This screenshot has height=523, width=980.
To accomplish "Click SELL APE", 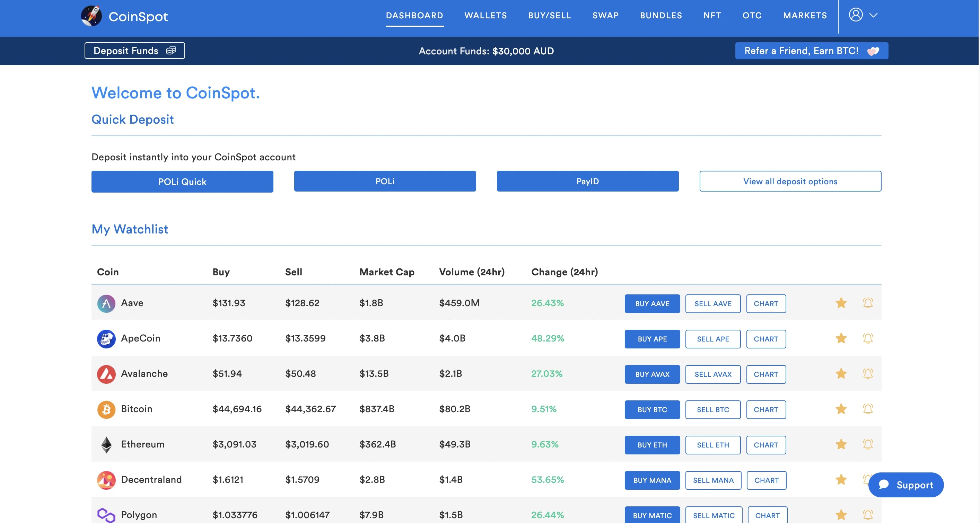I will point(713,339).
